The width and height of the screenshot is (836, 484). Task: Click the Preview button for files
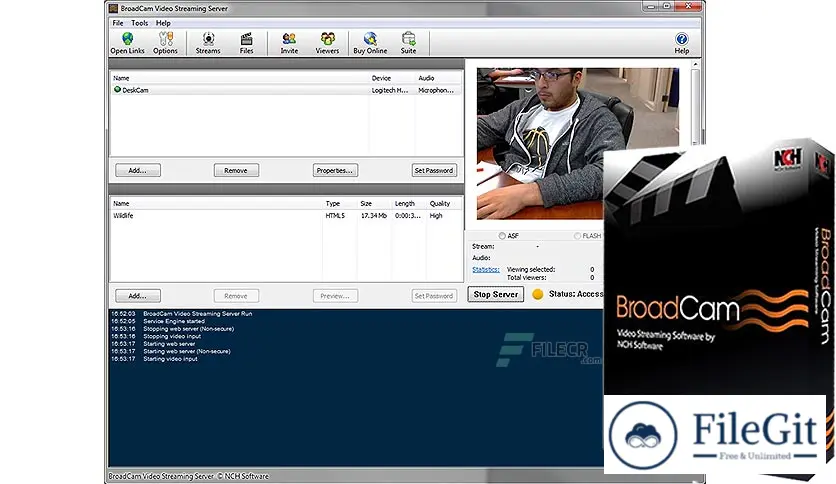335,296
